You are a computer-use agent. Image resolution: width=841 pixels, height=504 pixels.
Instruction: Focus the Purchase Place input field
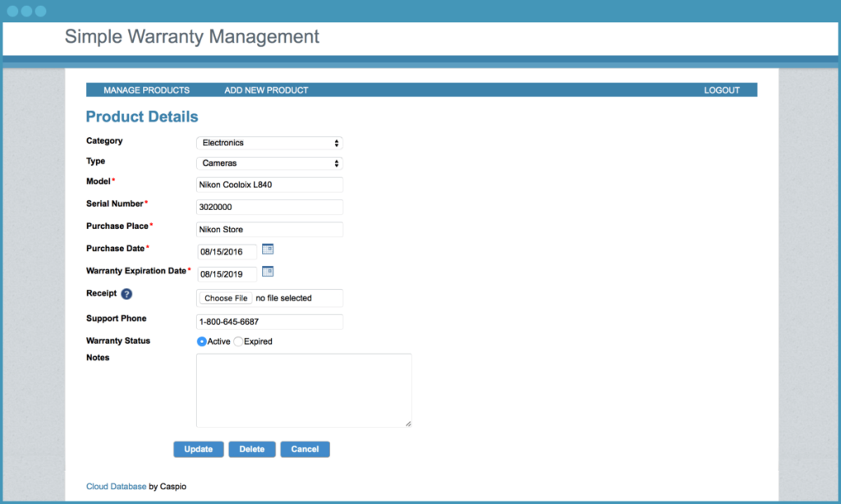click(x=269, y=230)
